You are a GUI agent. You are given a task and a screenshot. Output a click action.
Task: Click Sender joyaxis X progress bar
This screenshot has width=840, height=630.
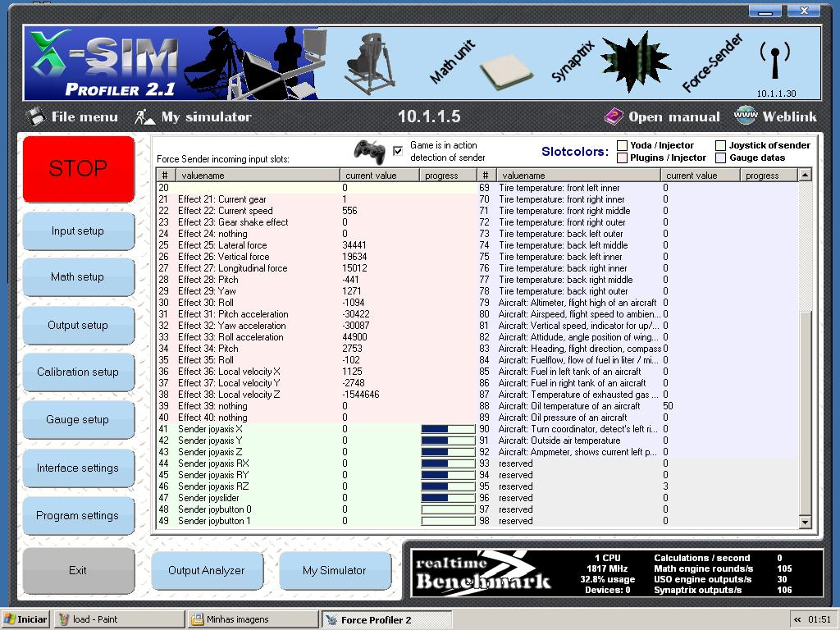click(x=449, y=429)
